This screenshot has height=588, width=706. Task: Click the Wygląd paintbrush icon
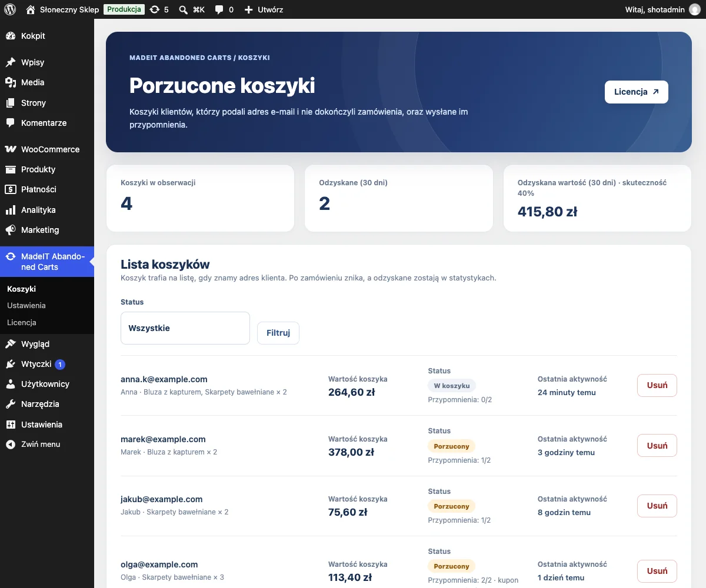click(10, 344)
